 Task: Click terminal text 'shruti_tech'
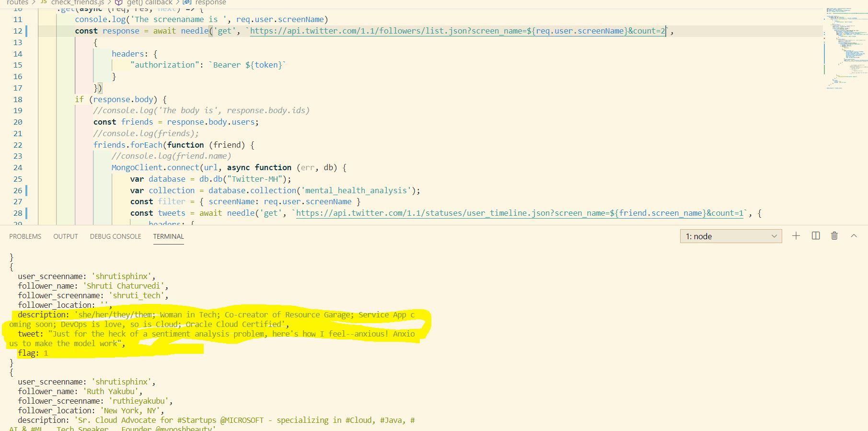pos(137,296)
